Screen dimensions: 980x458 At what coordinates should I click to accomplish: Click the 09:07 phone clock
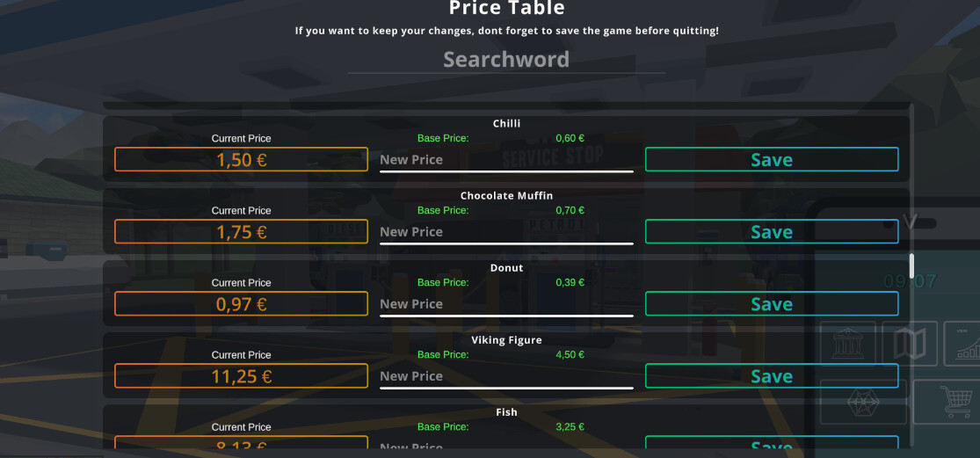pyautogui.click(x=910, y=282)
